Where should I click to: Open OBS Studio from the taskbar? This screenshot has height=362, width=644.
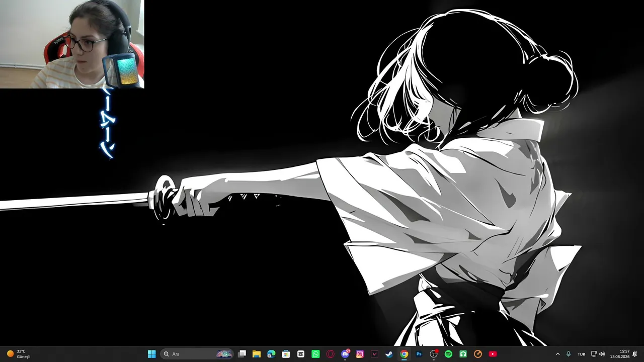(x=434, y=354)
